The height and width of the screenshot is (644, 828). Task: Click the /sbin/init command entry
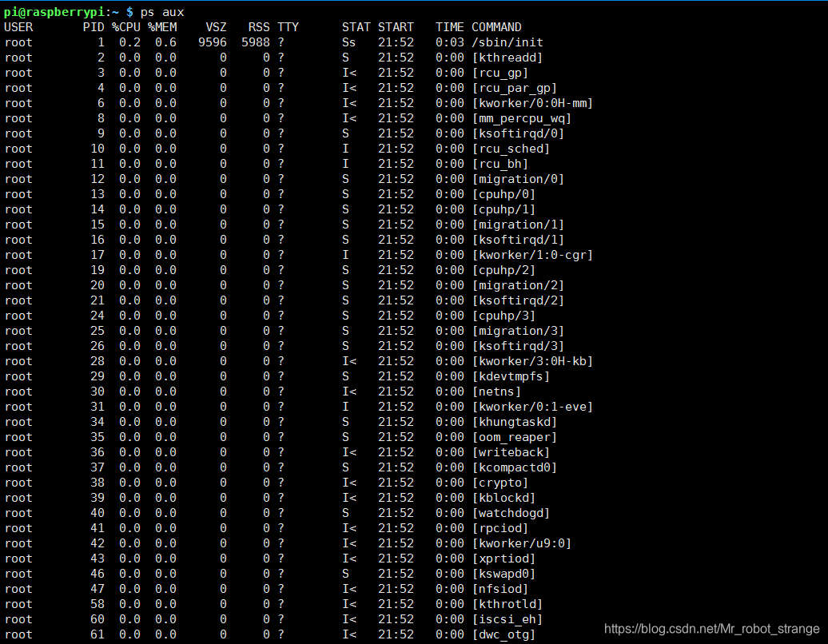tap(508, 42)
